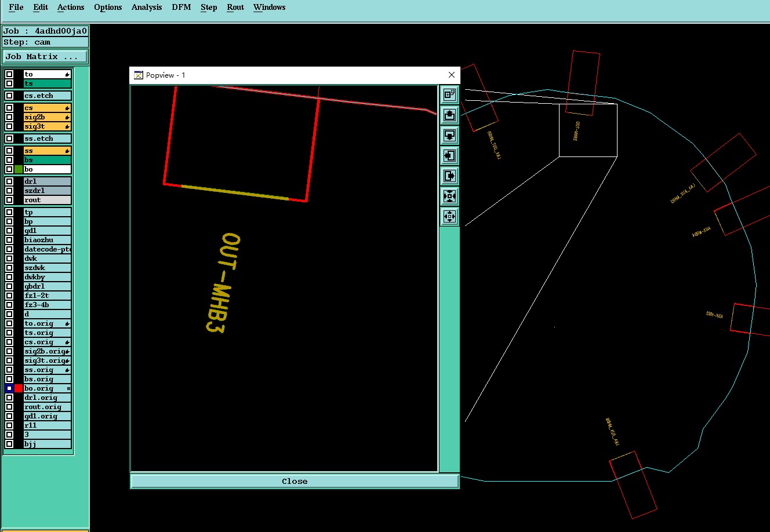Screen dimensions: 770x532
Task: Click the zoom out arrows icon in Popview
Action: point(449,216)
